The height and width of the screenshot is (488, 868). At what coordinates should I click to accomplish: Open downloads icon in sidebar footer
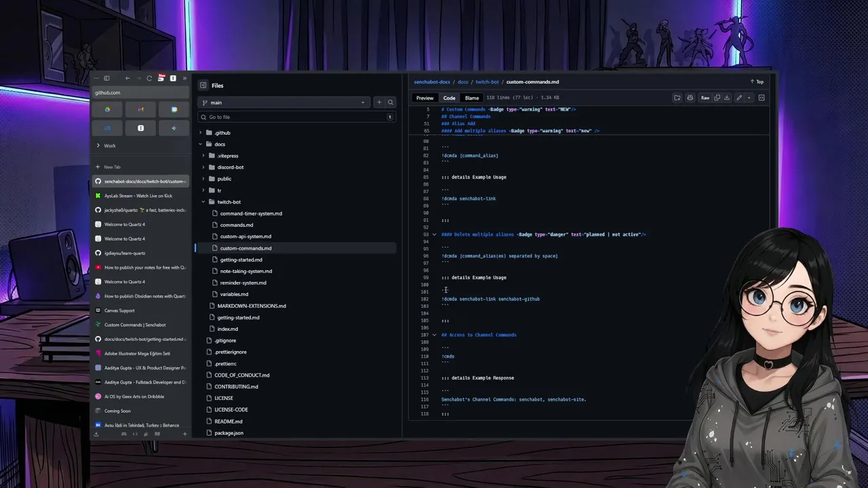coord(96,434)
